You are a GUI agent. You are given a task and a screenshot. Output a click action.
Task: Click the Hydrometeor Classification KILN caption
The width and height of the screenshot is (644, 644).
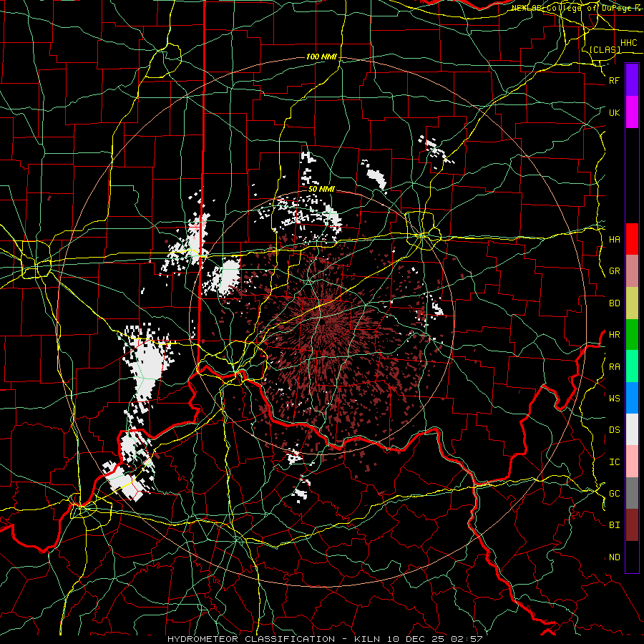point(325,639)
